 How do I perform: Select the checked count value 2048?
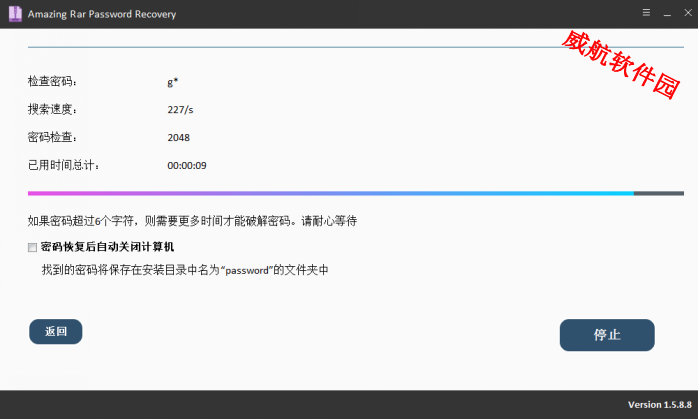point(179,138)
